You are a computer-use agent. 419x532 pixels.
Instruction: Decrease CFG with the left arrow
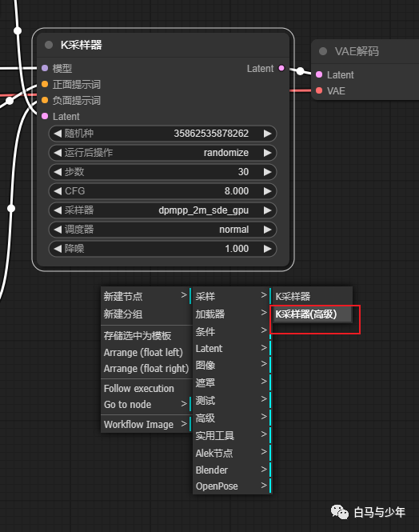point(58,191)
